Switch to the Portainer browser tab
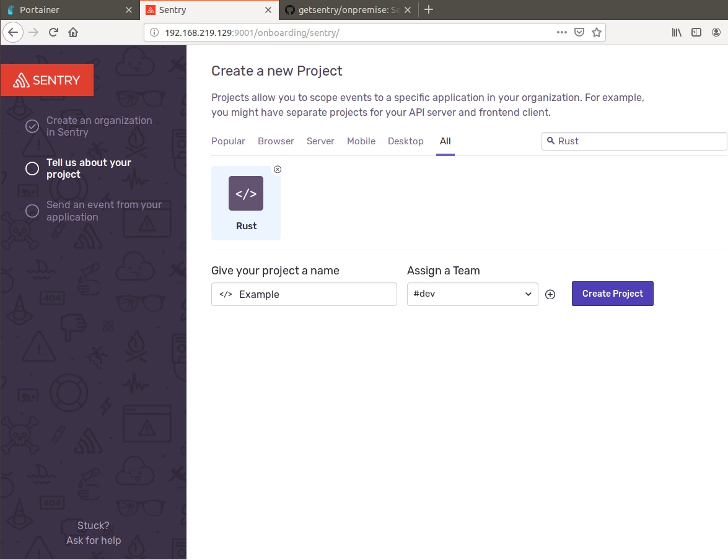 [69, 10]
